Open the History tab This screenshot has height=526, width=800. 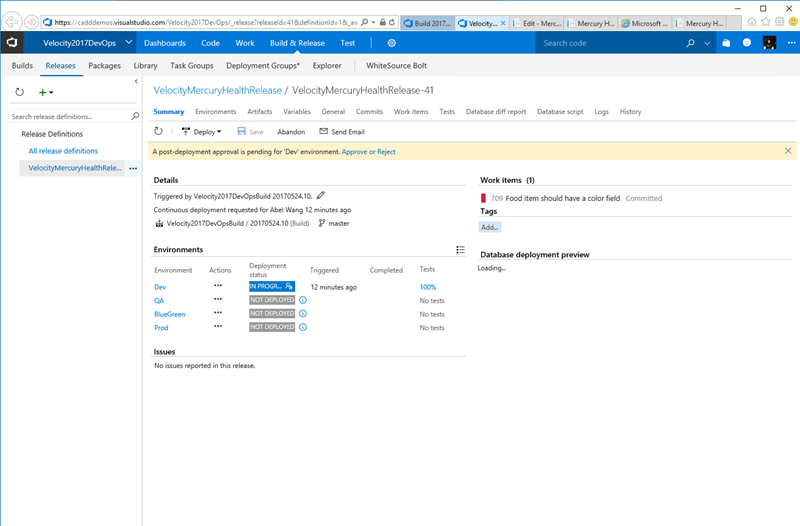(x=631, y=112)
